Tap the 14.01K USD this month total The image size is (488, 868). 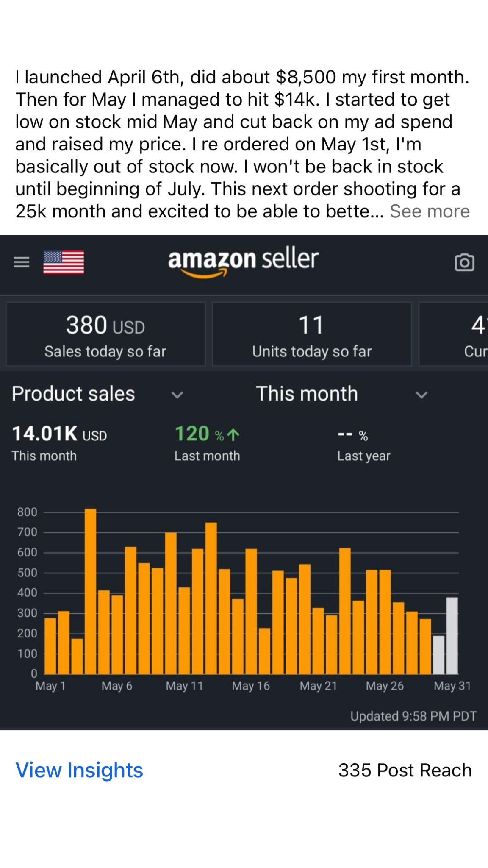(x=59, y=434)
